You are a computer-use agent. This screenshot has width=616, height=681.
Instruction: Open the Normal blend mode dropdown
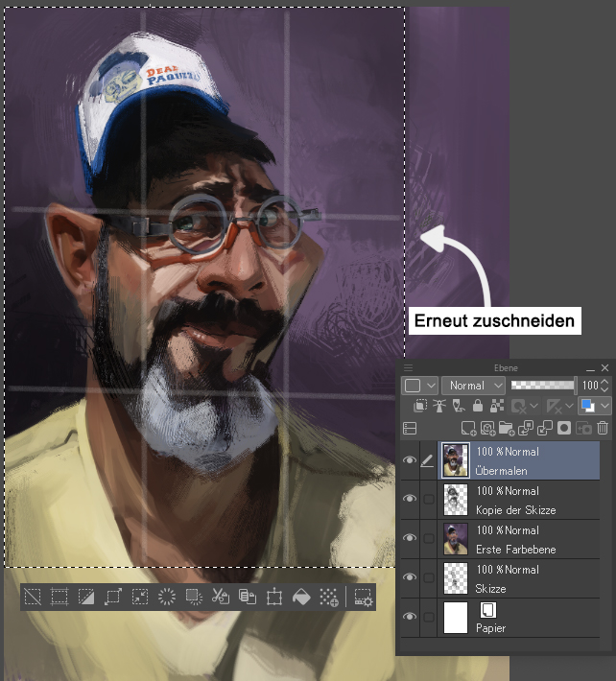(x=473, y=386)
